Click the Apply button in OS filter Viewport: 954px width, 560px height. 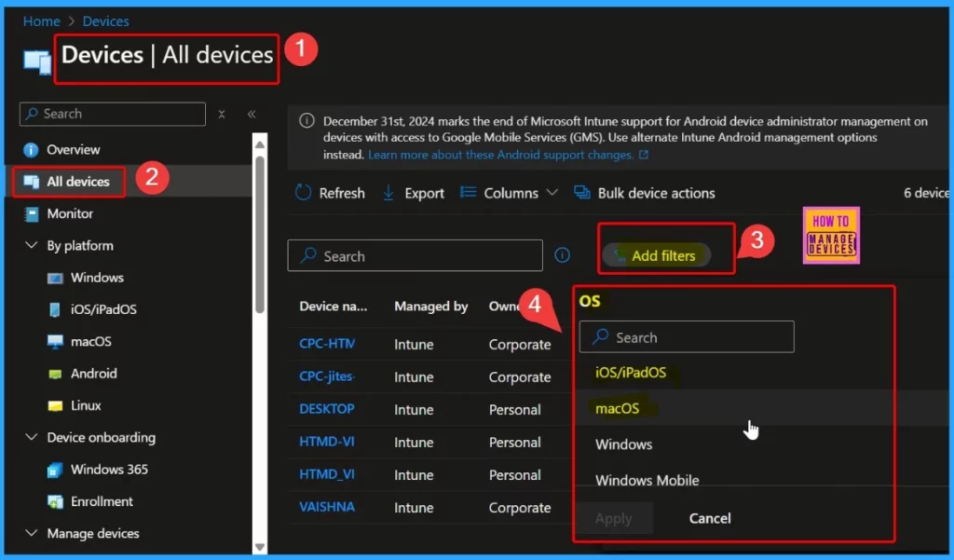613,518
